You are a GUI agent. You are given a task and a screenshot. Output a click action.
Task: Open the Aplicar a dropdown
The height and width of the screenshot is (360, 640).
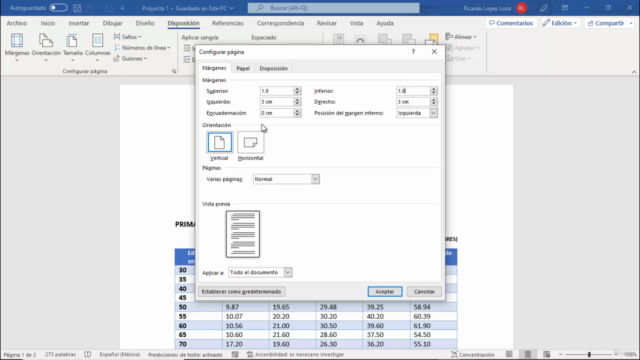click(260, 272)
